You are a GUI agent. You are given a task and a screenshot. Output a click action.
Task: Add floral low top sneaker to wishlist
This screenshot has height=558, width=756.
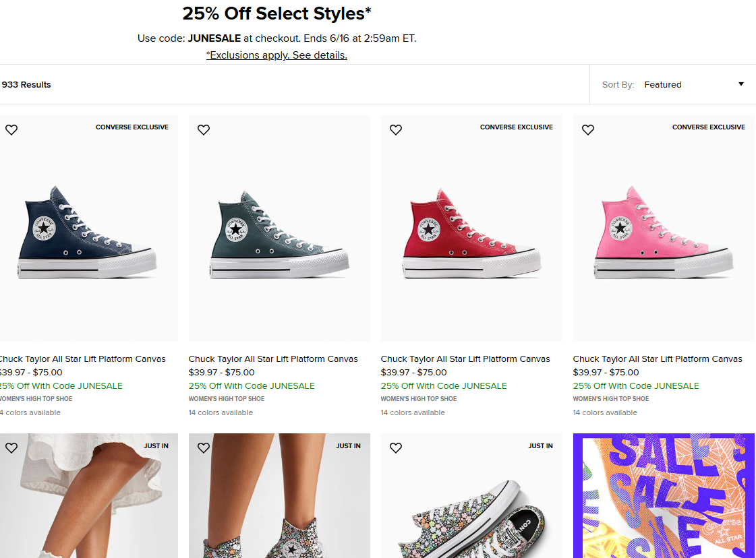[x=396, y=448]
